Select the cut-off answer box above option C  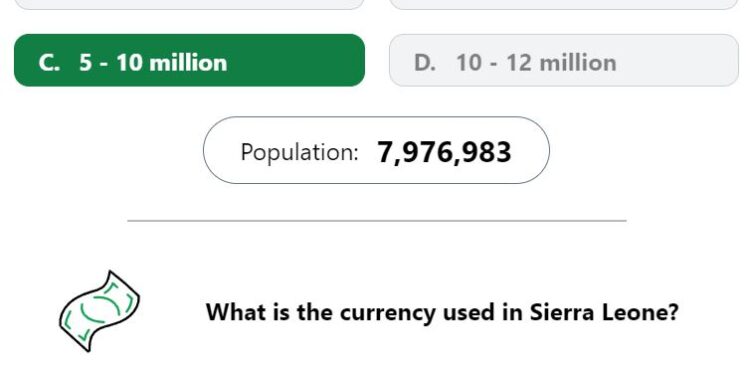(x=189, y=4)
